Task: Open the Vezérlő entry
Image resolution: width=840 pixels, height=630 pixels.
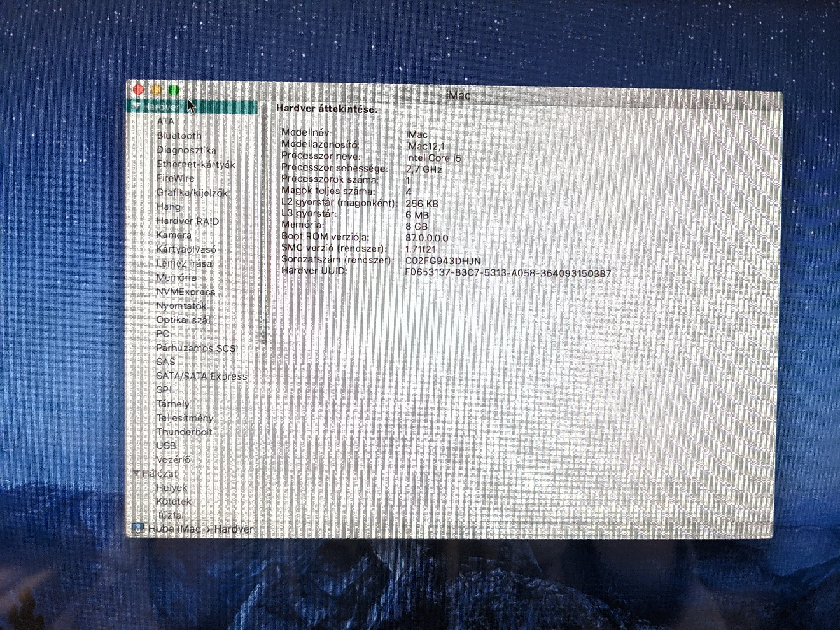Action: pyautogui.click(x=173, y=459)
